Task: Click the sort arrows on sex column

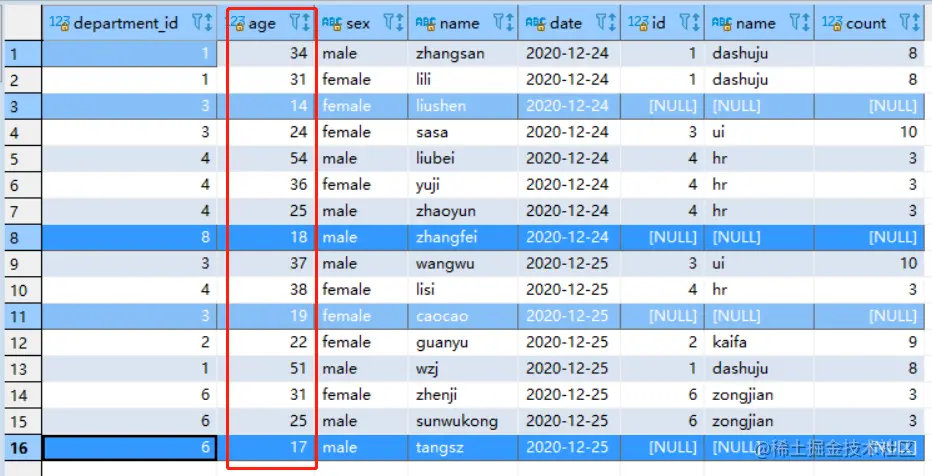Action: (399, 23)
